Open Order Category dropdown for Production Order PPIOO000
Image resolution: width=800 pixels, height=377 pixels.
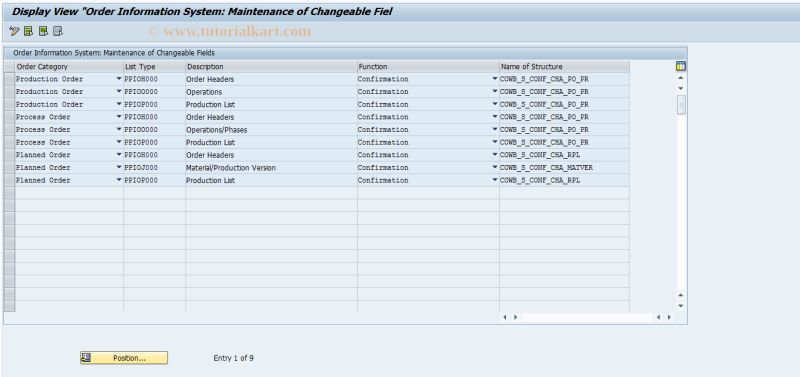(119, 92)
